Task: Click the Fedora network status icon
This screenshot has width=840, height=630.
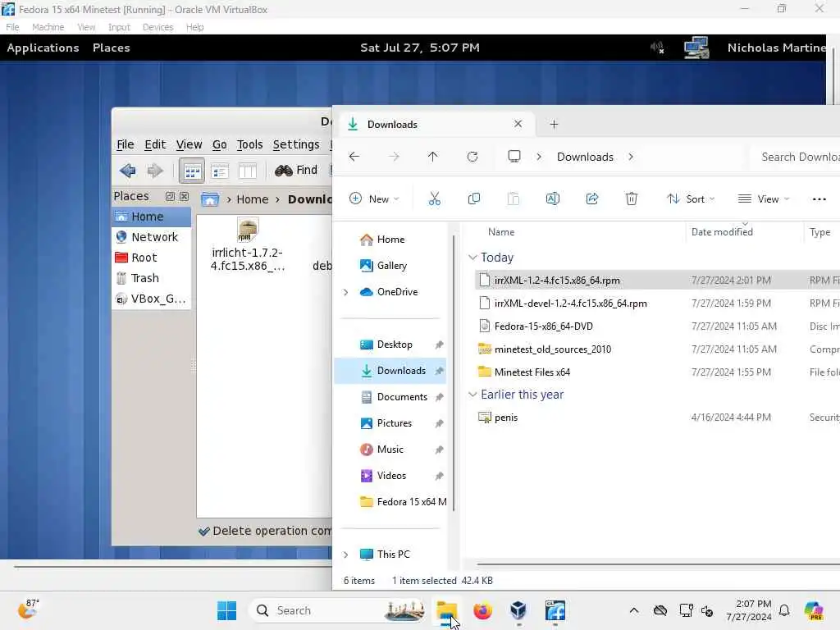Action: (696, 48)
